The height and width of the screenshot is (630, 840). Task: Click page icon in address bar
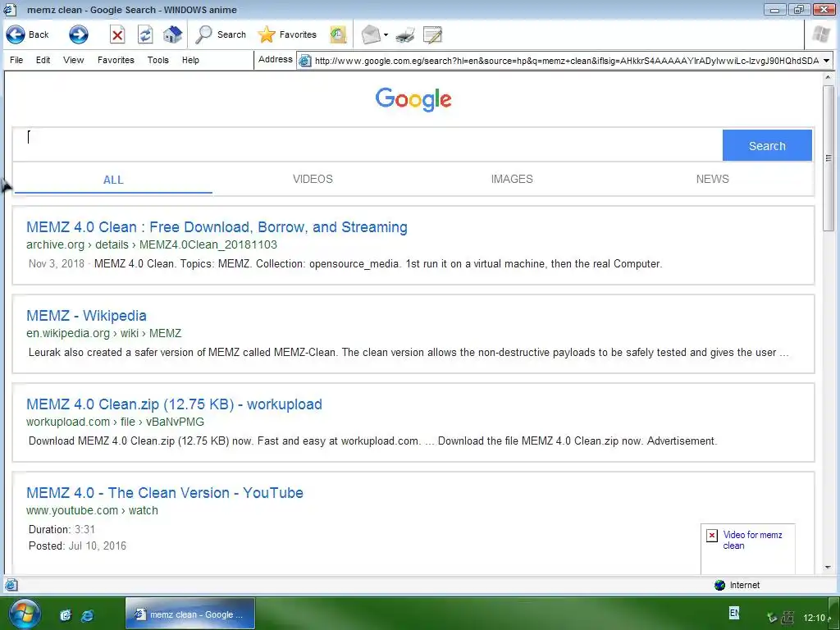305,61
